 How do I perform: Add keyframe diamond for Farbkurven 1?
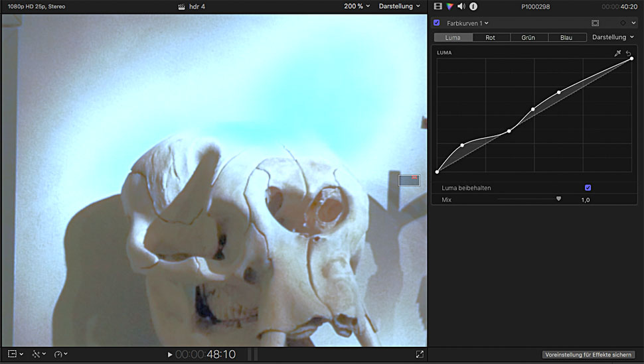[x=623, y=23]
